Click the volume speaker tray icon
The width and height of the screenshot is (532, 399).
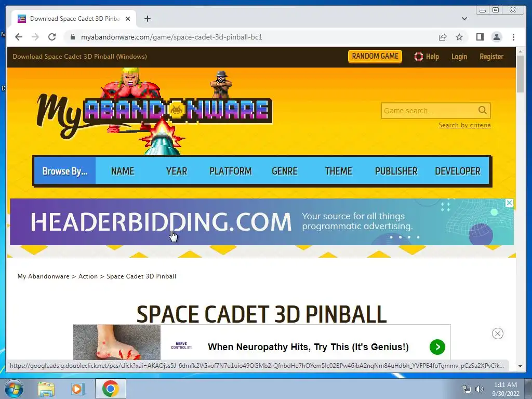point(479,389)
